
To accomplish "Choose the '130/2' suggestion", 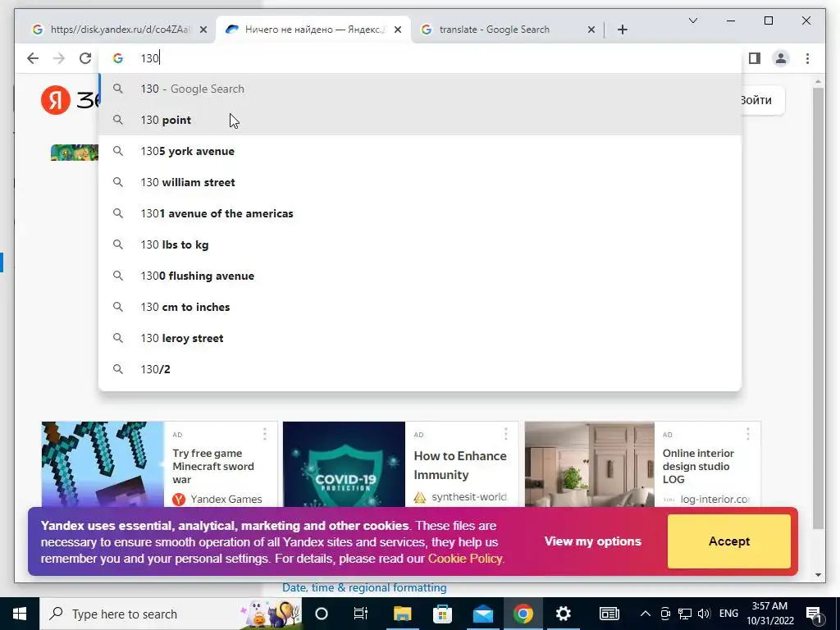I will tap(420, 369).
